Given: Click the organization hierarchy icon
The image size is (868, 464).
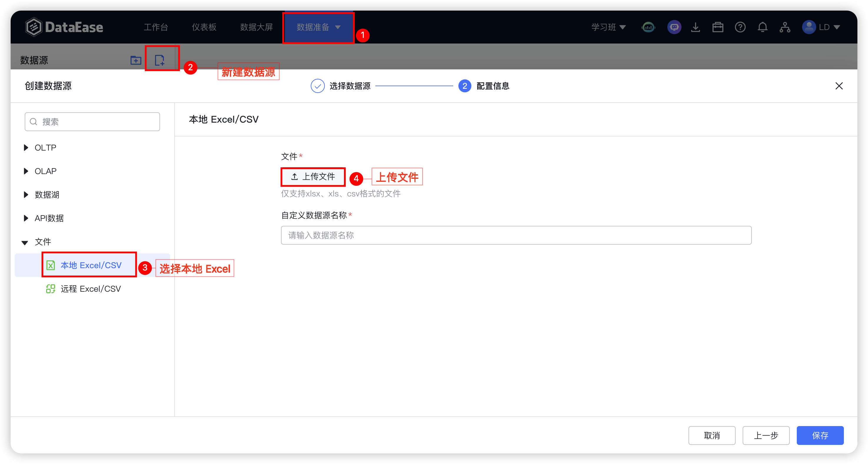Looking at the screenshot, I should [x=784, y=27].
